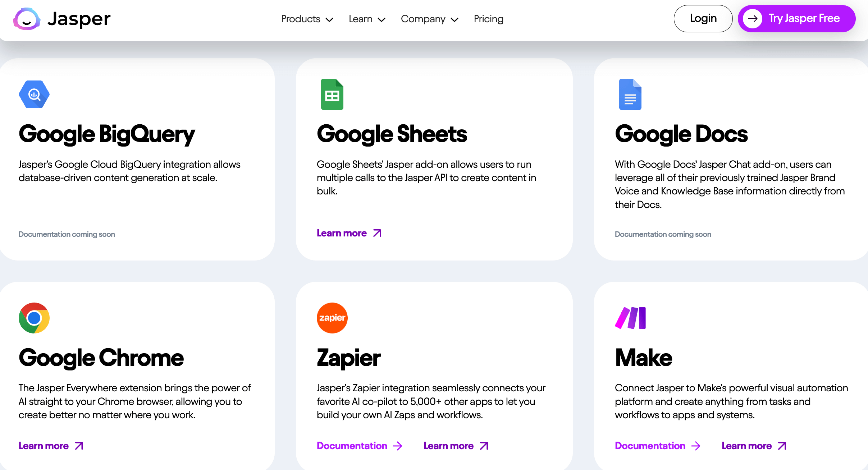Expand the Learn dropdown chevron
Image resolution: width=868 pixels, height=470 pixels.
click(382, 20)
